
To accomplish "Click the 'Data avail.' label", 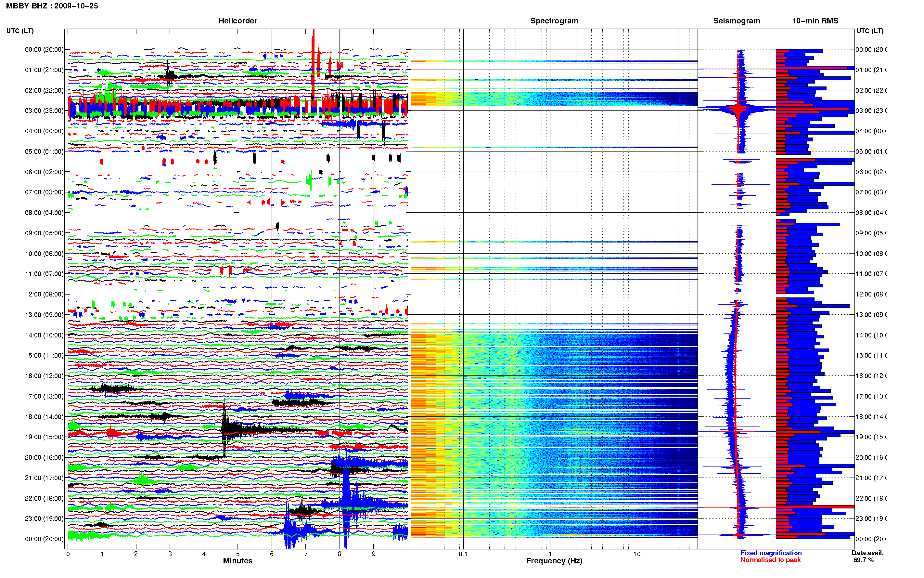I will 867,553.
